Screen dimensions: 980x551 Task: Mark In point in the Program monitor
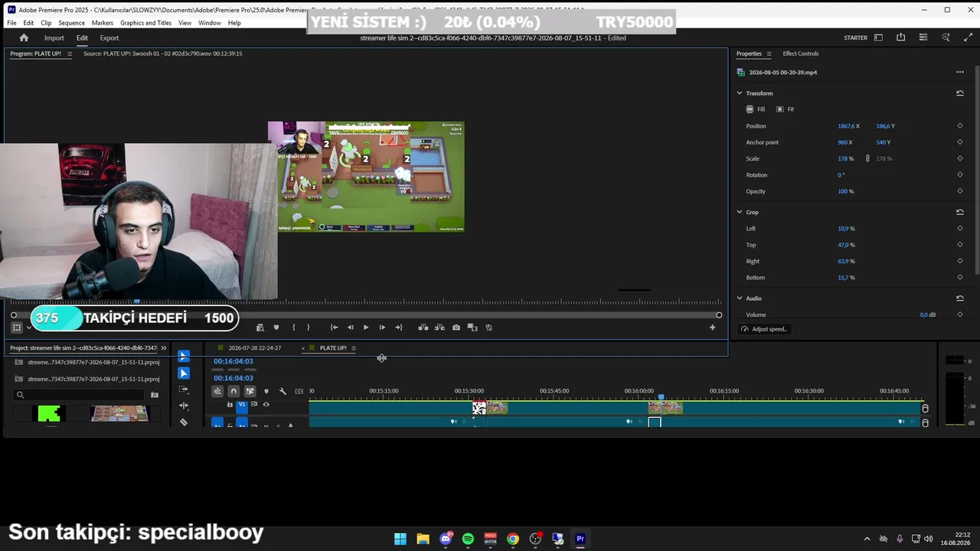tap(293, 328)
